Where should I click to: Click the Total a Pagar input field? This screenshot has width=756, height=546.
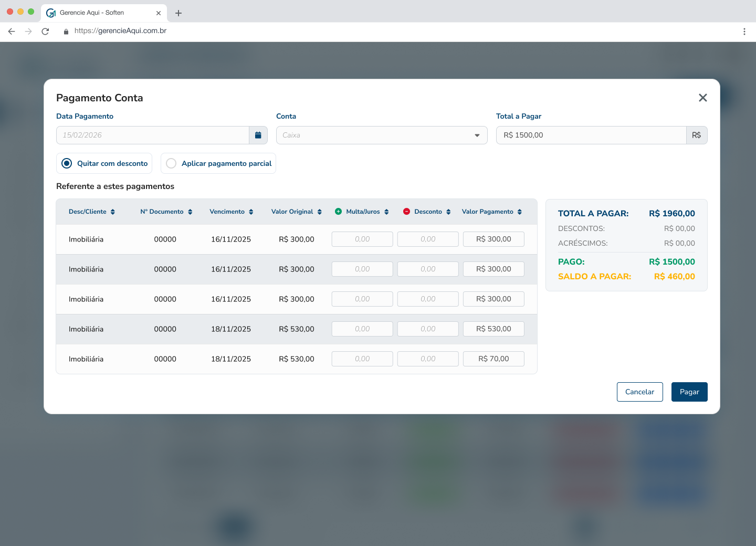pos(591,135)
